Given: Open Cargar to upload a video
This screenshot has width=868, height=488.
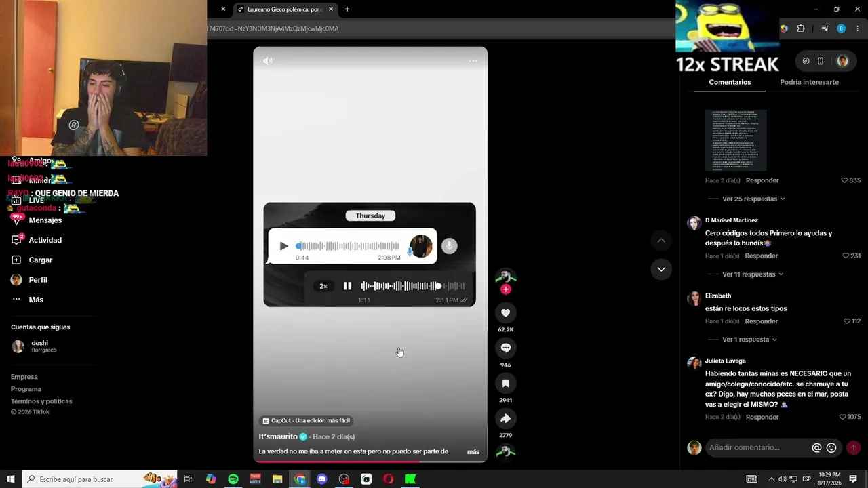Looking at the screenshot, I should pyautogui.click(x=41, y=260).
